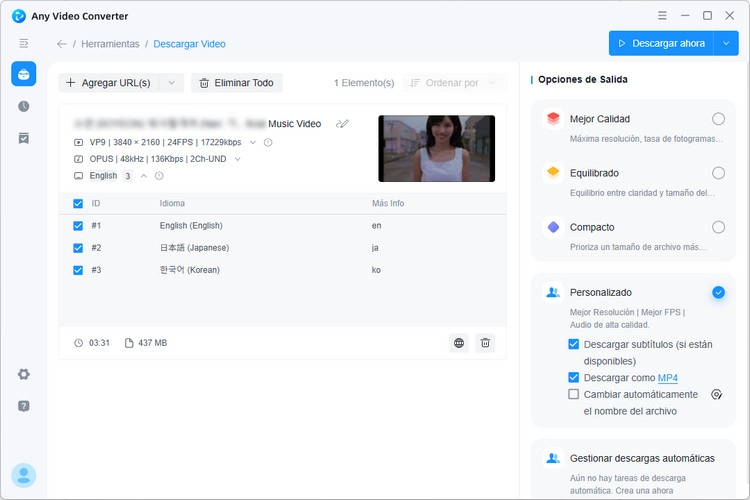Click the video thumbnail preview
The height and width of the screenshot is (500, 750).
pyautogui.click(x=437, y=148)
